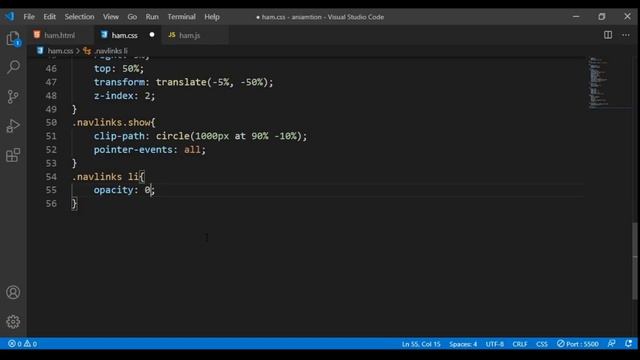
Task: Click Port : 5500 Live Server item
Action: tap(578, 344)
